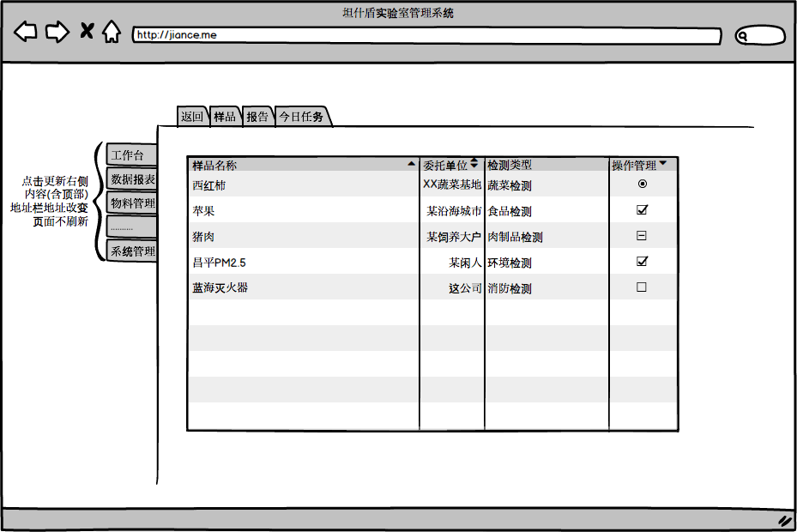Click the 返回 tab

(192, 117)
